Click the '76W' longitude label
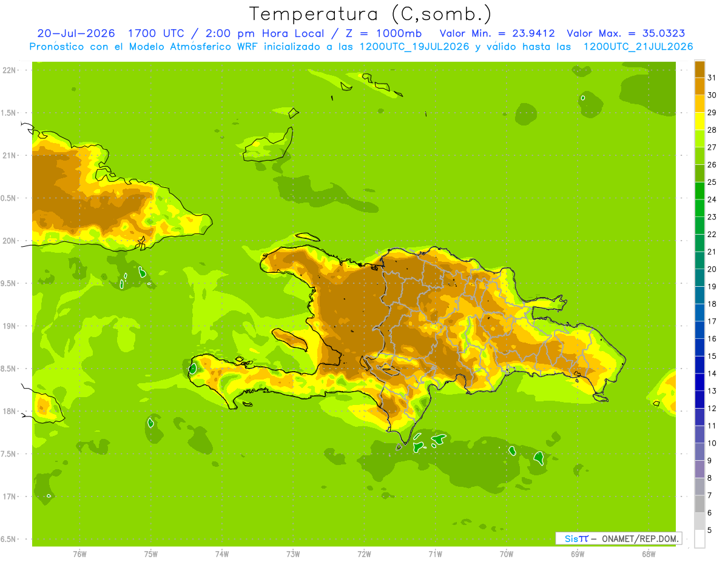The width and height of the screenshot is (728, 562). point(79,554)
